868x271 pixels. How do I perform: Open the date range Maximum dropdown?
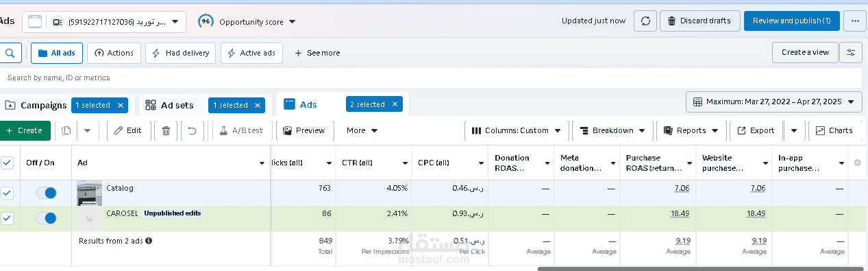[774, 102]
